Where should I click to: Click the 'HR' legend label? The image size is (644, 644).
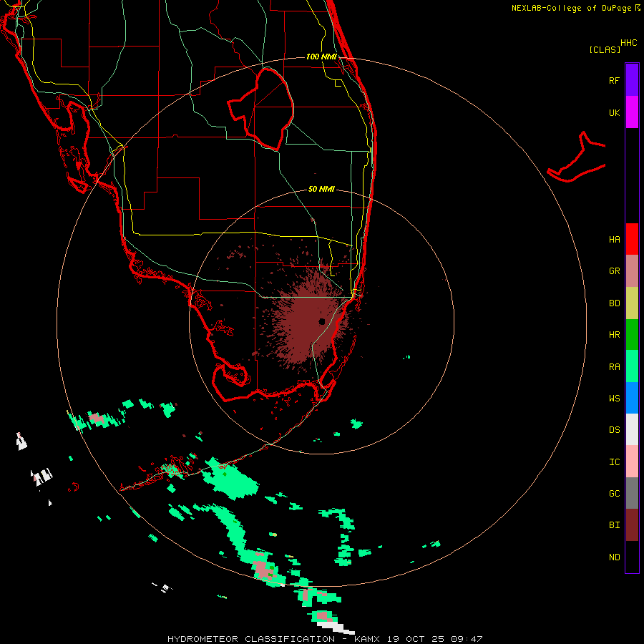[x=614, y=335]
